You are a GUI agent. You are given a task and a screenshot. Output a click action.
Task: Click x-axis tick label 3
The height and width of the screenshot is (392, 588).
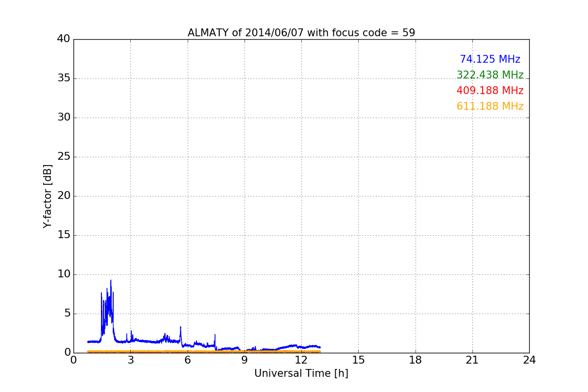pos(131,360)
